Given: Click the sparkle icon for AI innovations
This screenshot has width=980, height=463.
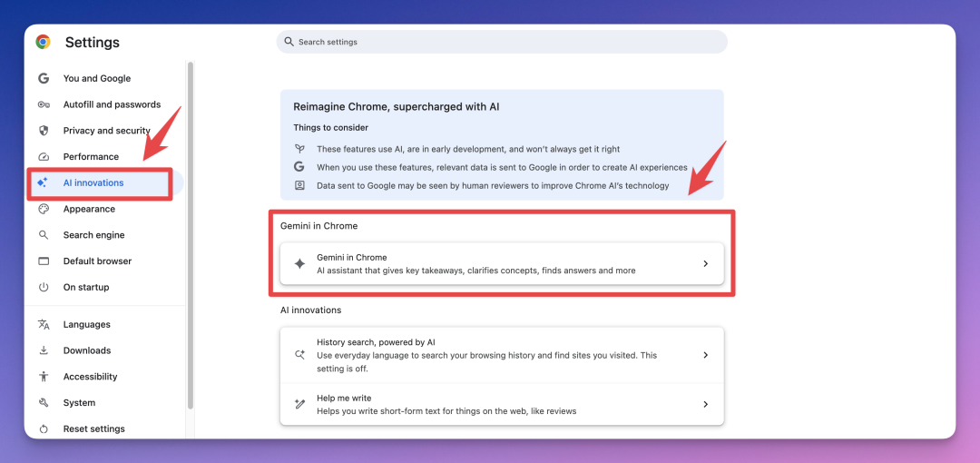Looking at the screenshot, I should pyautogui.click(x=43, y=182).
